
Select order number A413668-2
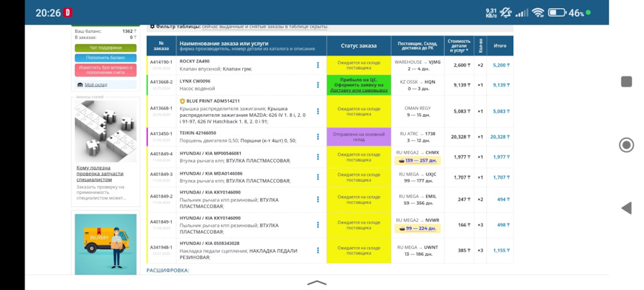tap(161, 82)
